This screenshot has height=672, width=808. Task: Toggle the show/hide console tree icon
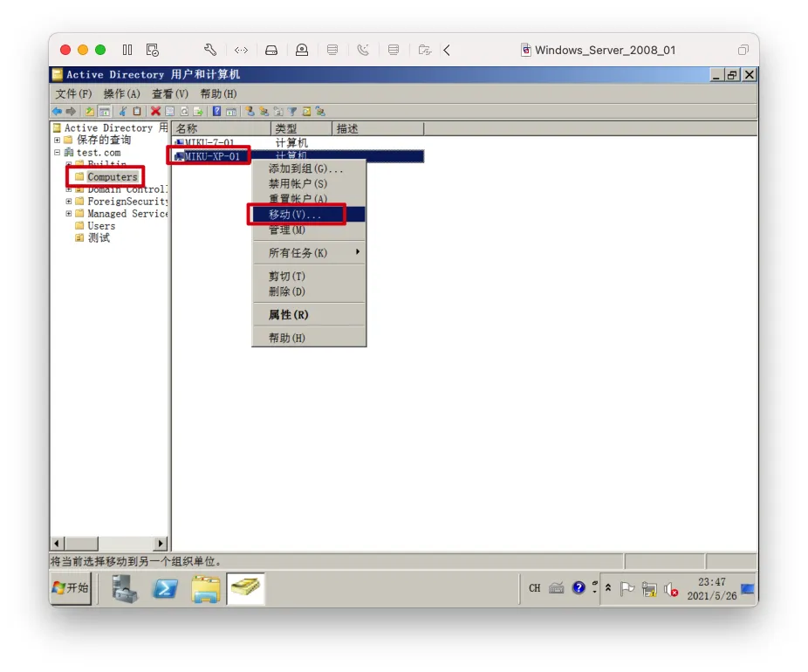coord(105,112)
